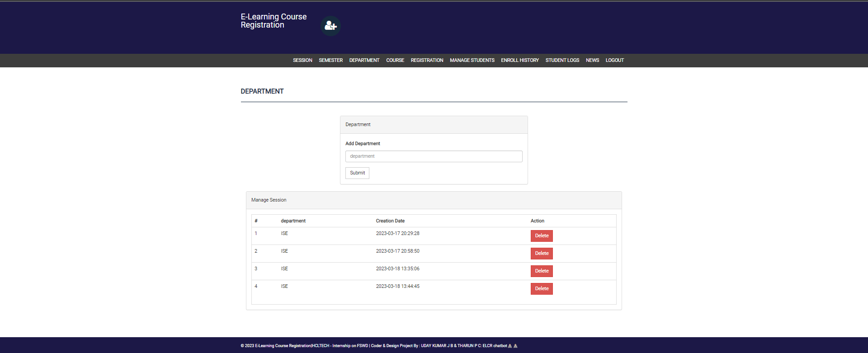The image size is (868, 353).
Task: Go to the SEMESTER page
Action: coord(330,60)
